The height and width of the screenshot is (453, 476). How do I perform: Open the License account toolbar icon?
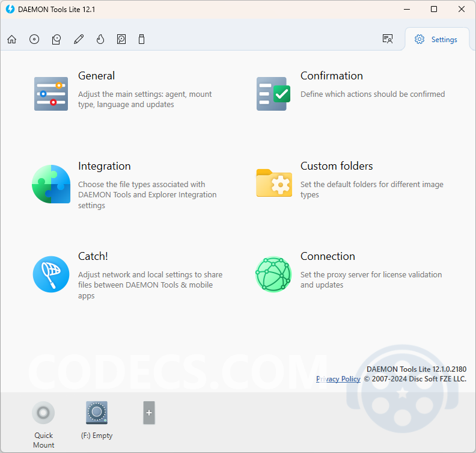click(388, 39)
